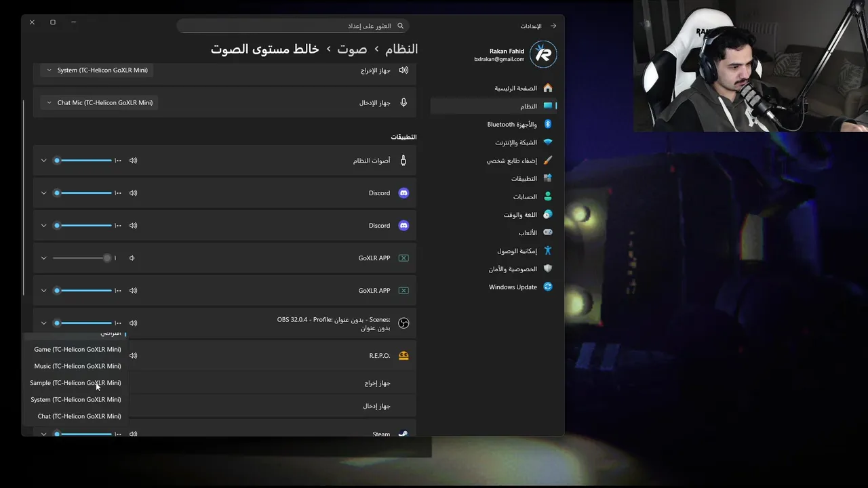Open the output device System GoXLR dropdown

96,70
